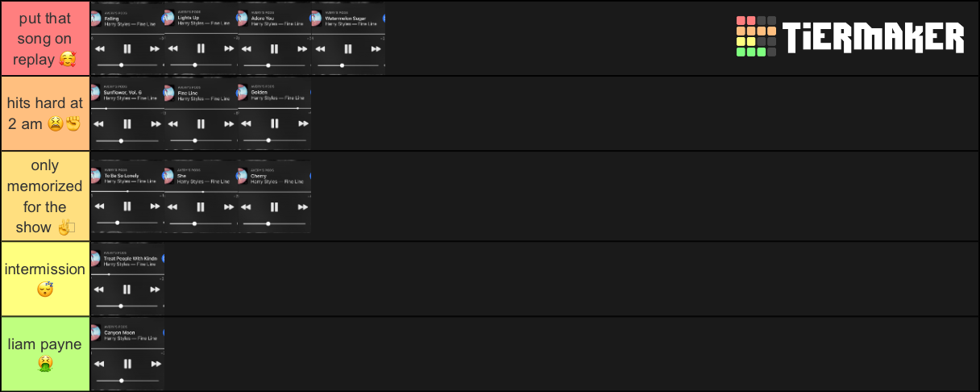The height and width of the screenshot is (392, 980).
Task: Select the 'put that song on replay' tier label
Action: click(45, 39)
